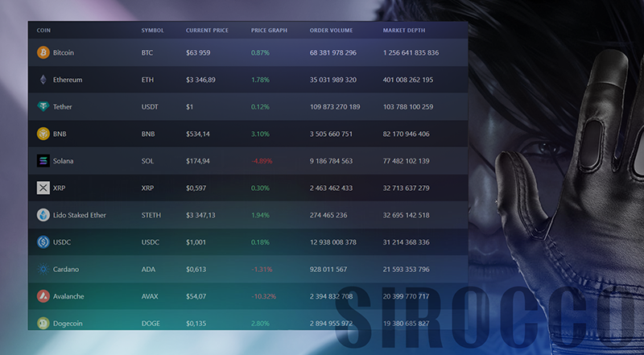Viewport: 644px width, 355px height.
Task: Click the Ethereum diamond logo icon
Action: 43,80
